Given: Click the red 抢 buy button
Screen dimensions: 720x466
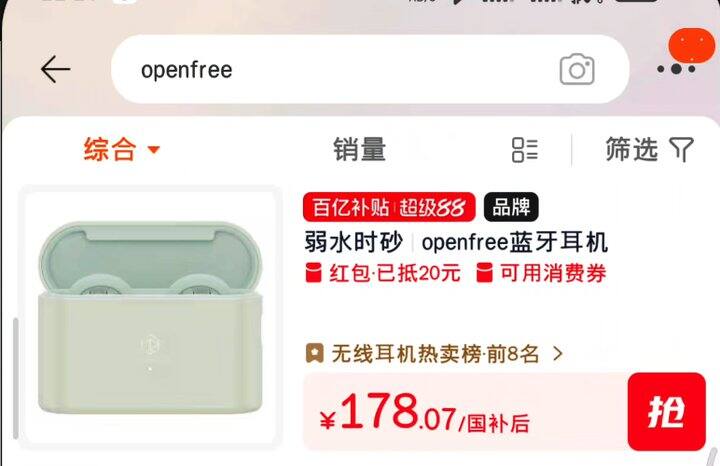Looking at the screenshot, I should [x=667, y=411].
